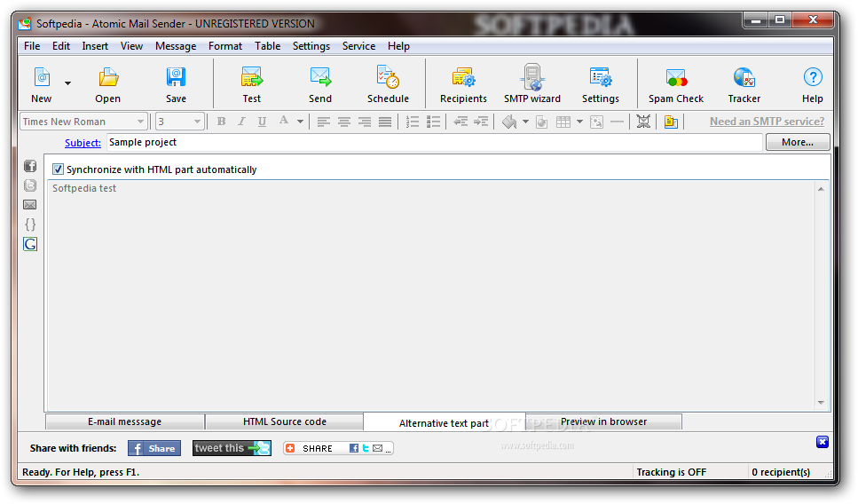Click the Google sidebar icon
This screenshot has height=504, width=858.
tap(30, 244)
